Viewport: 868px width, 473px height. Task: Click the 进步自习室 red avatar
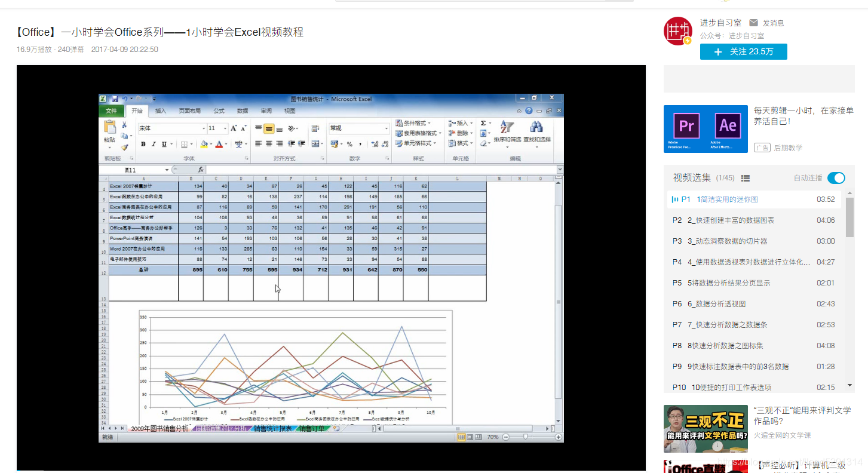679,31
